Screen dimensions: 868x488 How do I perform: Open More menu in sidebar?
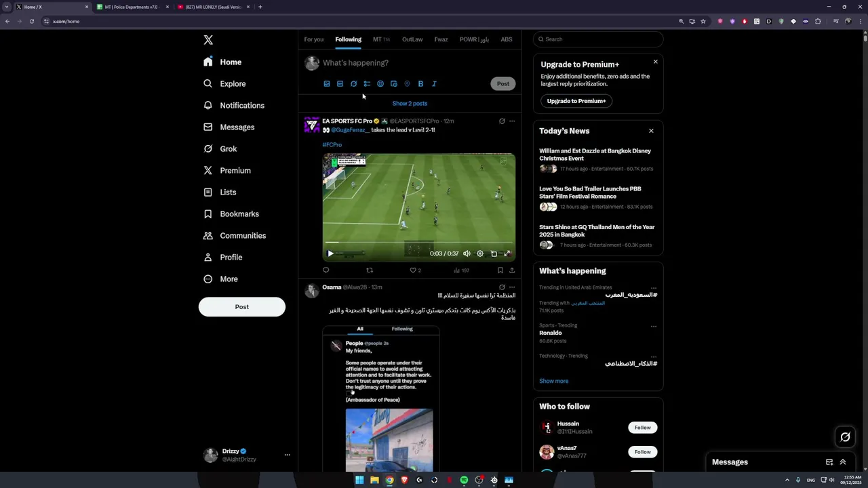220,279
